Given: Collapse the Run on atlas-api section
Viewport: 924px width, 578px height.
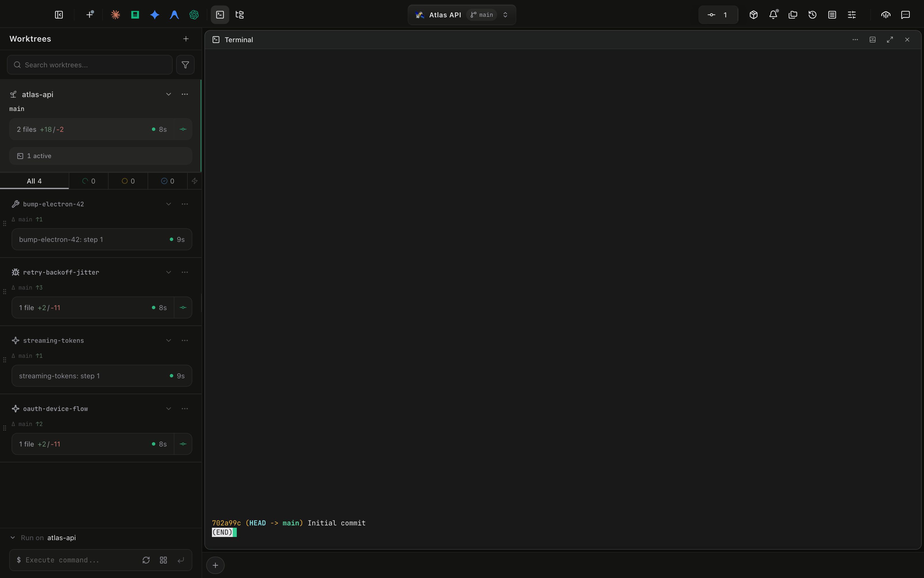Looking at the screenshot, I should [x=13, y=538].
